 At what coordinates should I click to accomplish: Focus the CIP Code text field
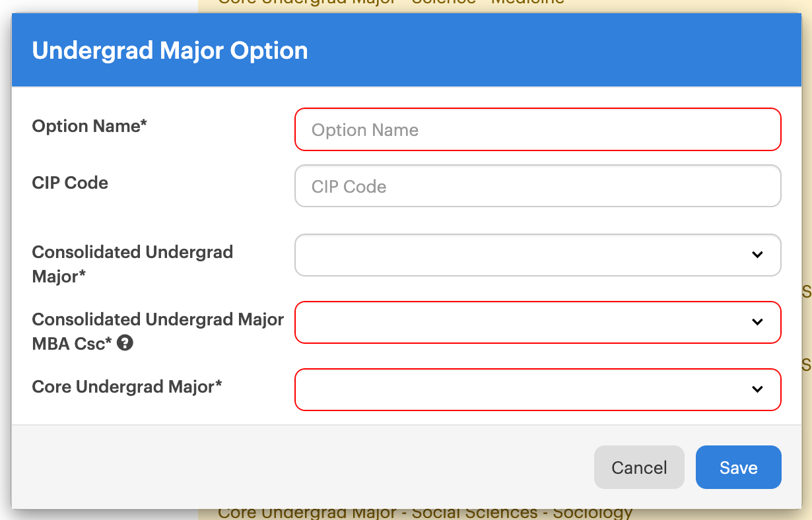click(x=537, y=186)
